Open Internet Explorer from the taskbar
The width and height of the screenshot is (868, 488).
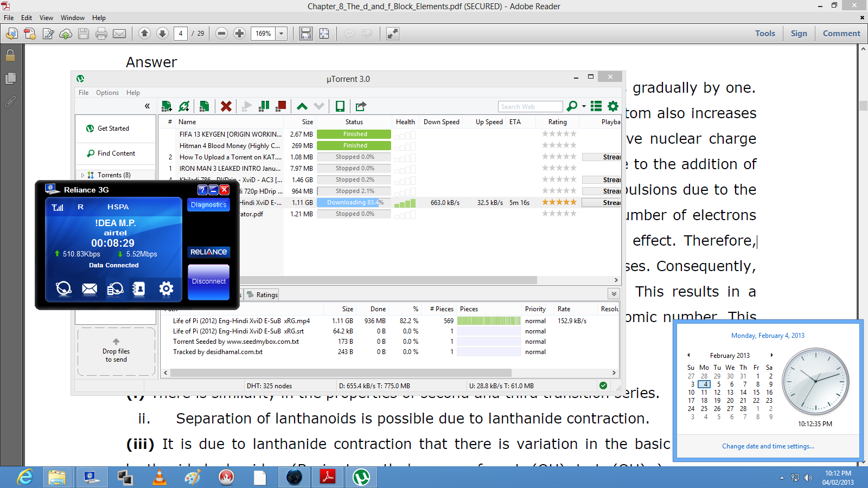click(25, 477)
